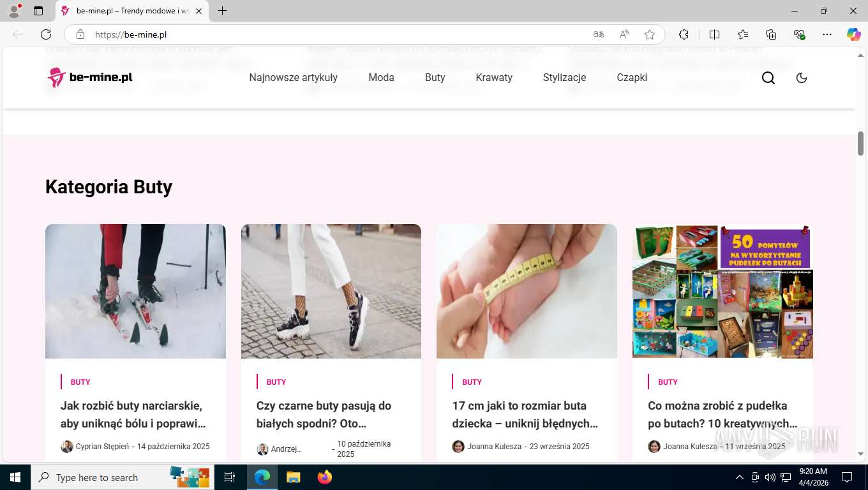Open the Moda menu item
Screen dimensions: 868x490
(382, 78)
